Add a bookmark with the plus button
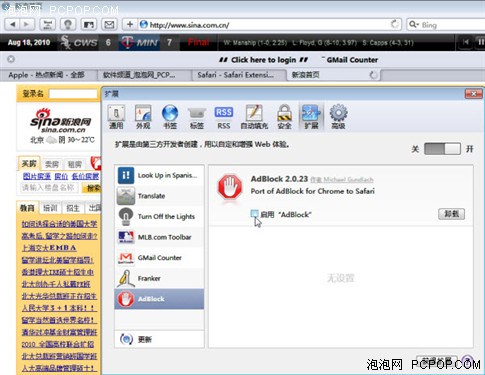This screenshot has height=375, width=485. 130,24
